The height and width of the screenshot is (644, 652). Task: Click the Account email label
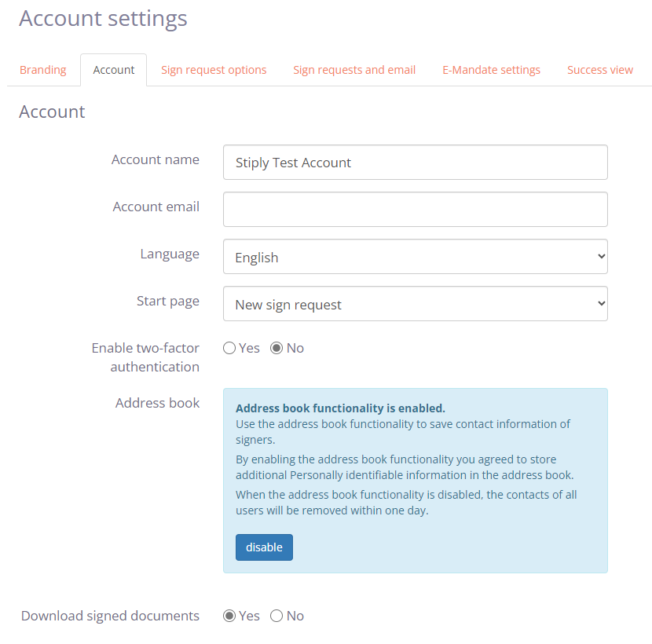pos(156,207)
